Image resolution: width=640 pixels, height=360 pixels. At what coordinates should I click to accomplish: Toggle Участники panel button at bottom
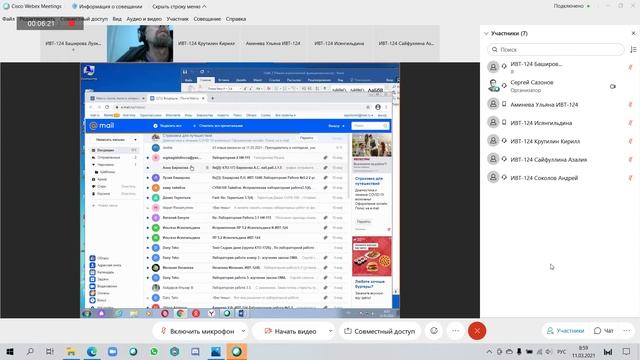(x=565, y=331)
